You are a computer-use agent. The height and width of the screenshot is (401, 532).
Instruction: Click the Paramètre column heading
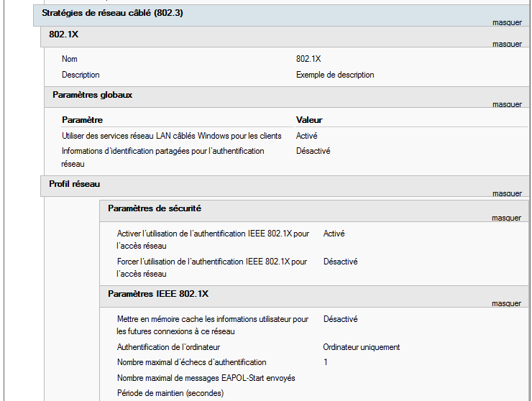pyautogui.click(x=82, y=120)
